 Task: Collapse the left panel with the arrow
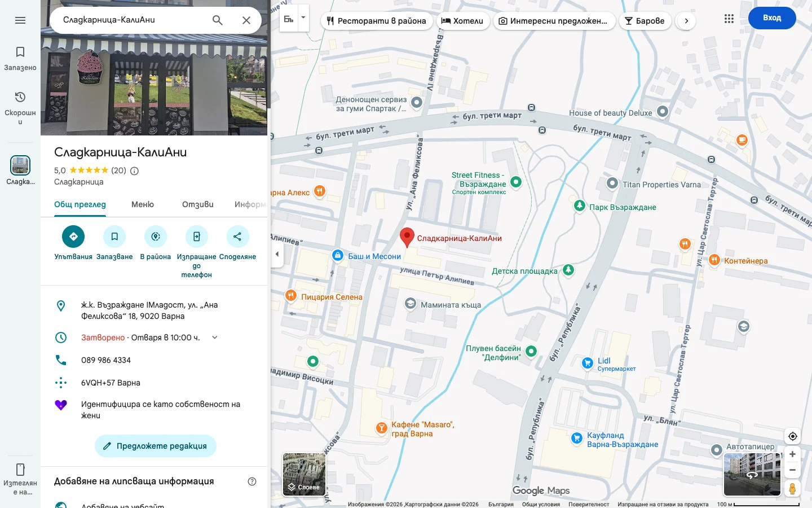[x=277, y=254]
